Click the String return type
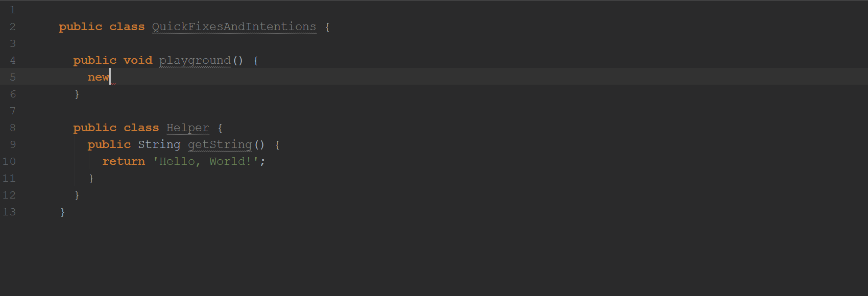This screenshot has height=296, width=868. coord(159,145)
